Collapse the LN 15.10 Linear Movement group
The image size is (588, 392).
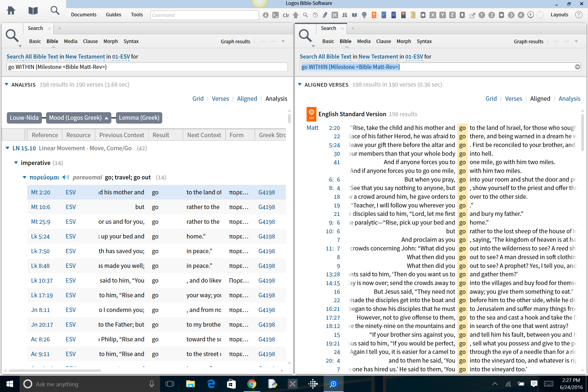[7, 148]
